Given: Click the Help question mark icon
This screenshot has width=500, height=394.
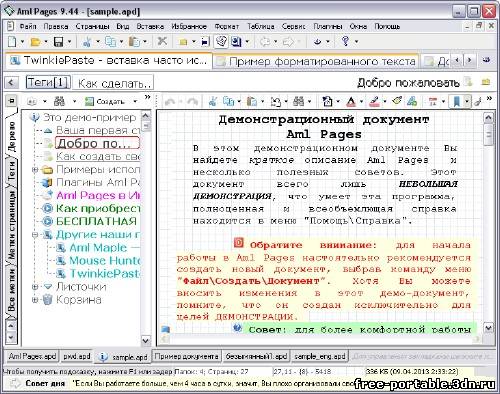Looking at the screenshot, I should pos(346,41).
